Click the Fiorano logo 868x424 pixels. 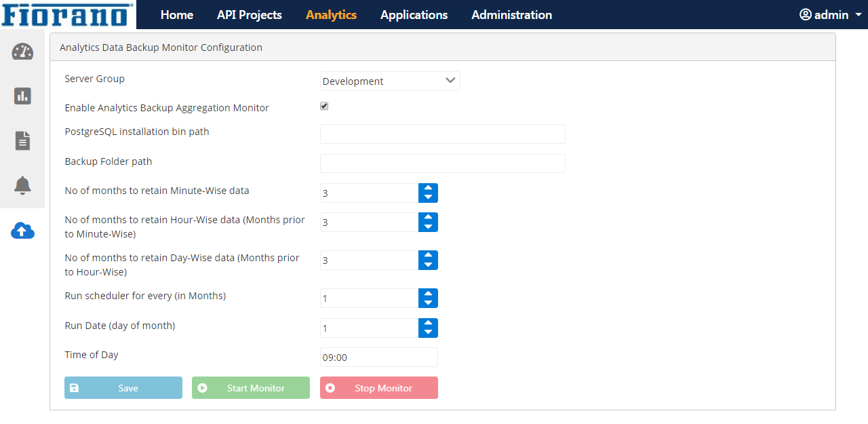[68, 14]
